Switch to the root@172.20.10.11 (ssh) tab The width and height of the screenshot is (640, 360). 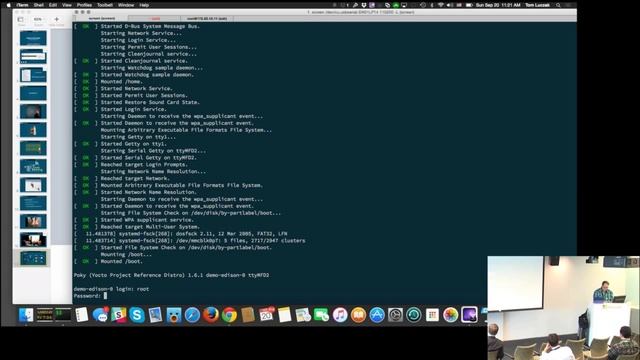coord(207,18)
